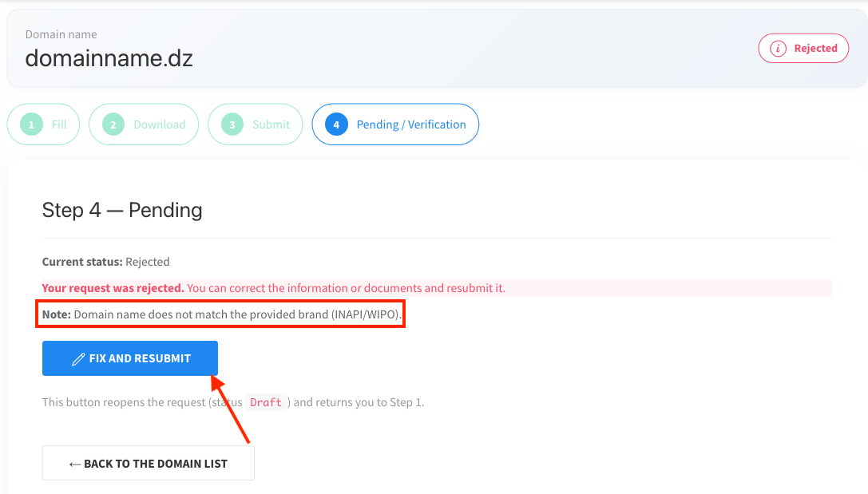Image resolution: width=868 pixels, height=494 pixels.
Task: Select the Pending / Verification step label
Action: 411,124
